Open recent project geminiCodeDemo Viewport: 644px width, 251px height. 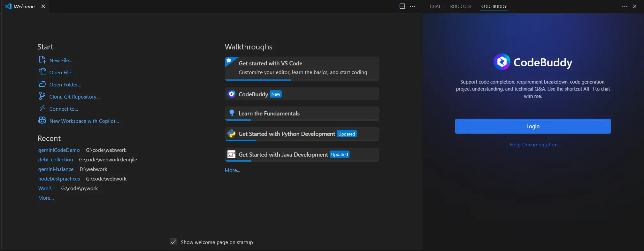[59, 150]
